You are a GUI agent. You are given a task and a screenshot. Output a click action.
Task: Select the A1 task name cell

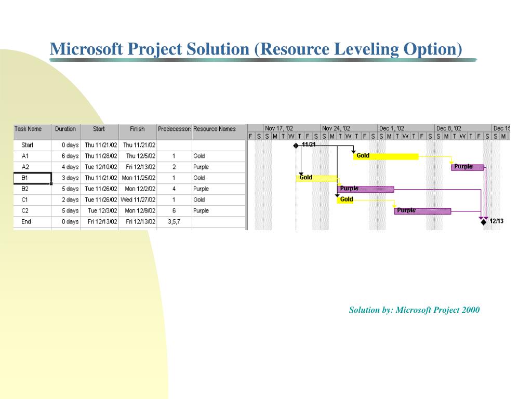click(32, 156)
